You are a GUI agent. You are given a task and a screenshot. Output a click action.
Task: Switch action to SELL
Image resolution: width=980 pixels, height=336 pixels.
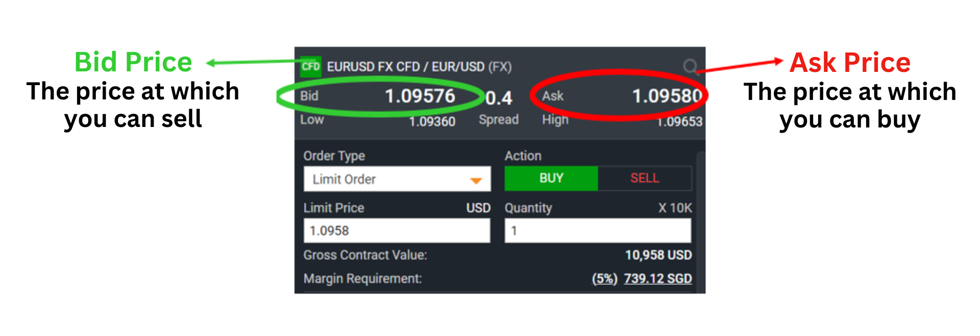[645, 178]
